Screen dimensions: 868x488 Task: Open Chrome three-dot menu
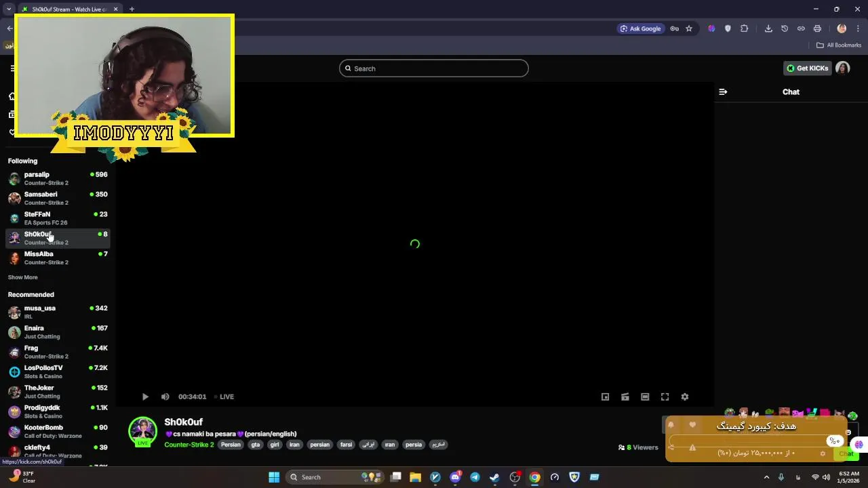[859, 28]
